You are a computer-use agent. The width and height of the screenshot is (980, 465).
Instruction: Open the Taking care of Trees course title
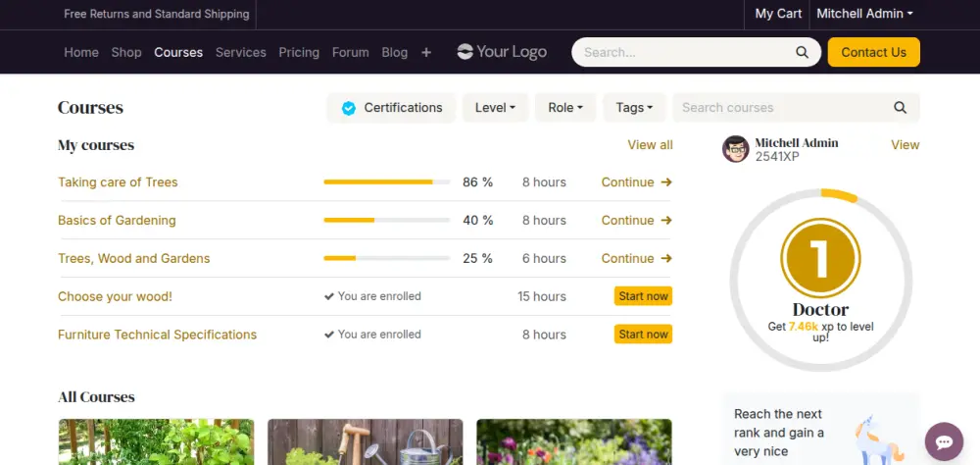click(118, 182)
